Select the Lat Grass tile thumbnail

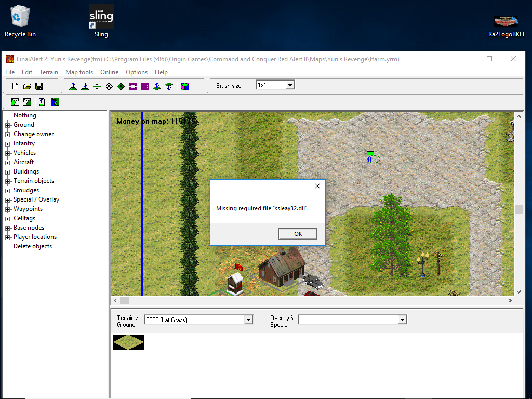click(128, 342)
